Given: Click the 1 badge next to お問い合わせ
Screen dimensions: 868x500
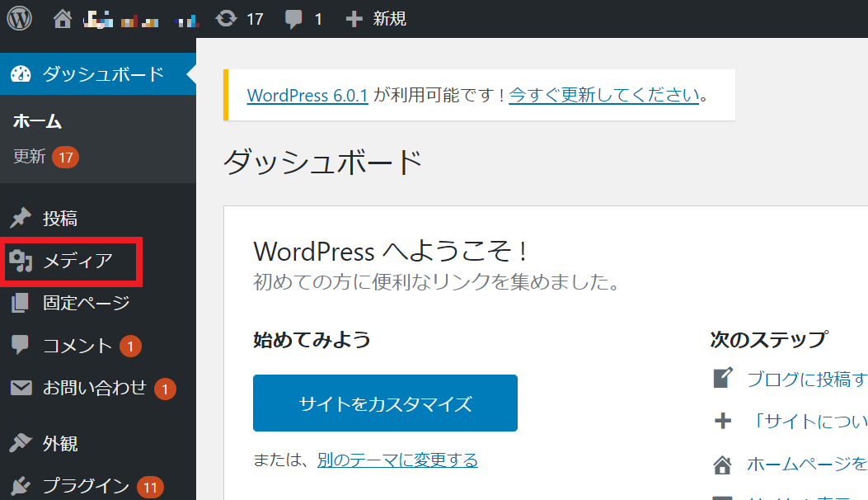Looking at the screenshot, I should [x=165, y=389].
